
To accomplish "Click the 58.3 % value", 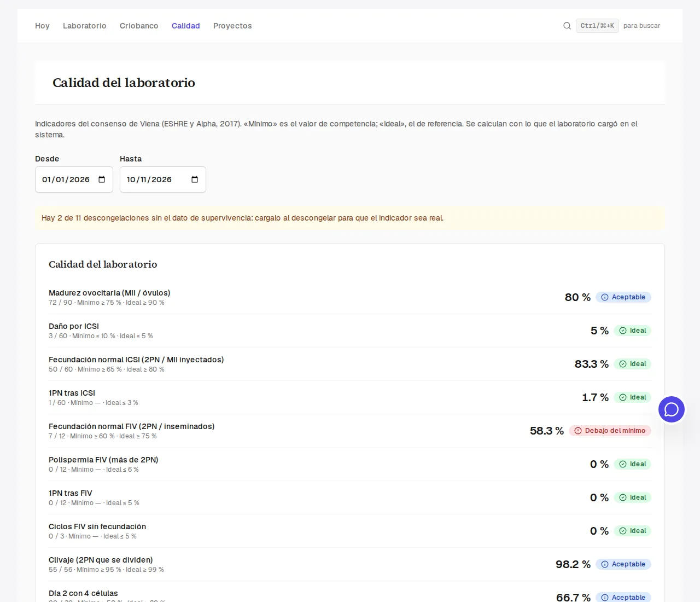I will 547,431.
